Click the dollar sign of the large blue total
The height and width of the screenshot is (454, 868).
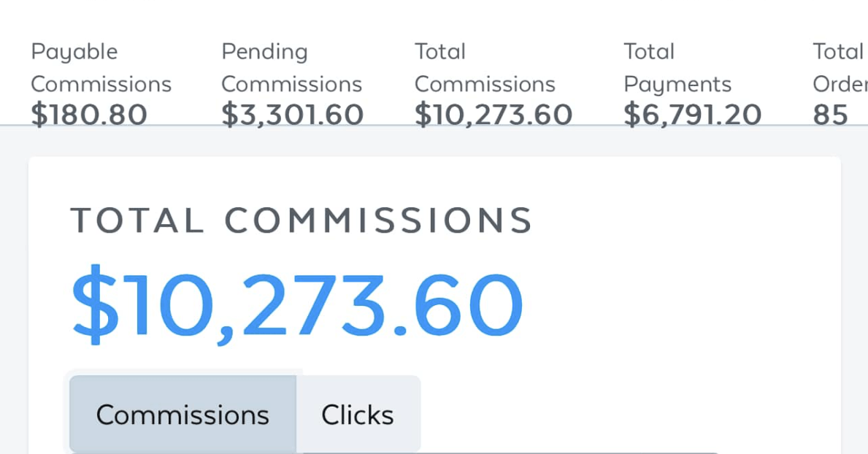94,305
